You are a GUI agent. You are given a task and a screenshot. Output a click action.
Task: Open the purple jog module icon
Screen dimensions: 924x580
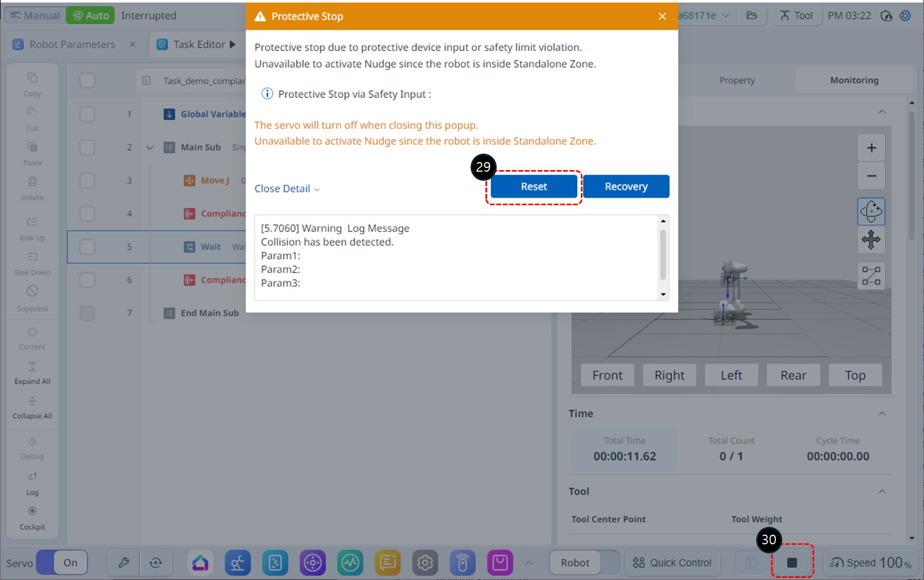tap(313, 562)
